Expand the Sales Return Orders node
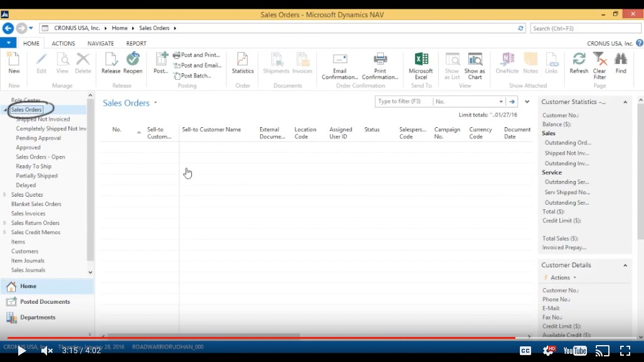 tap(5, 223)
